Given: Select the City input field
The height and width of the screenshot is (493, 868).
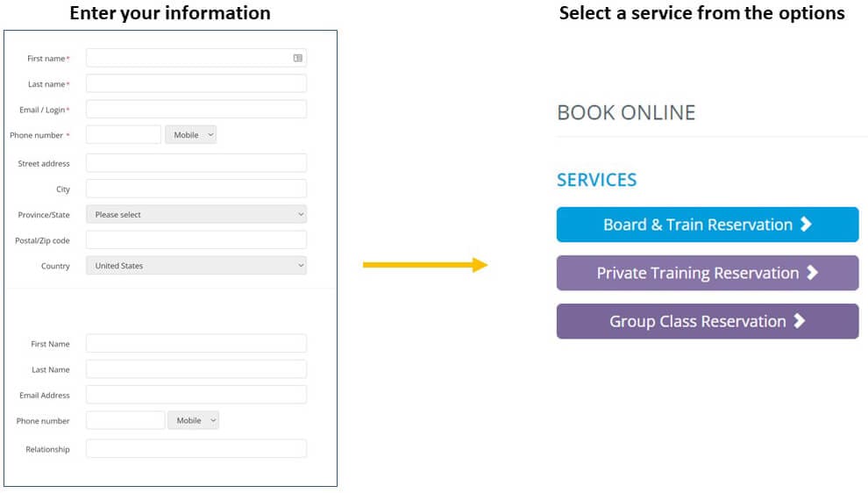Looking at the screenshot, I should pyautogui.click(x=196, y=189).
